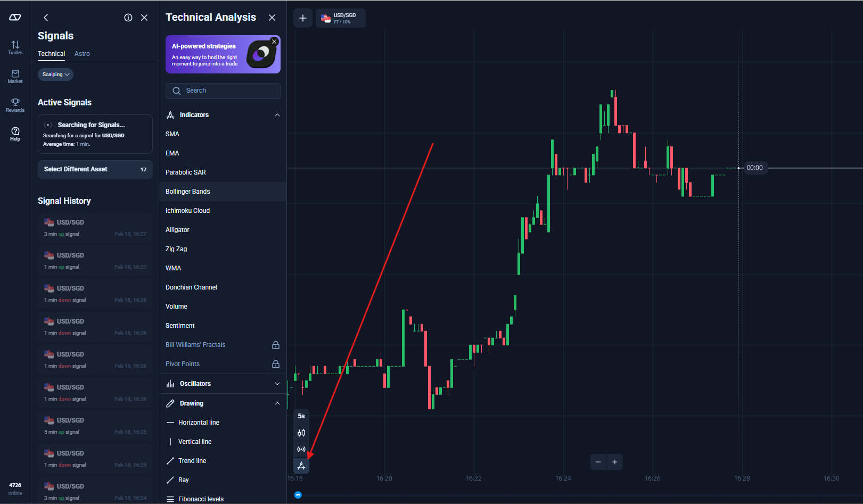Click the locked Bill Williams' Fractals padlock
Screen dimensions: 863x504
pyautogui.click(x=276, y=345)
